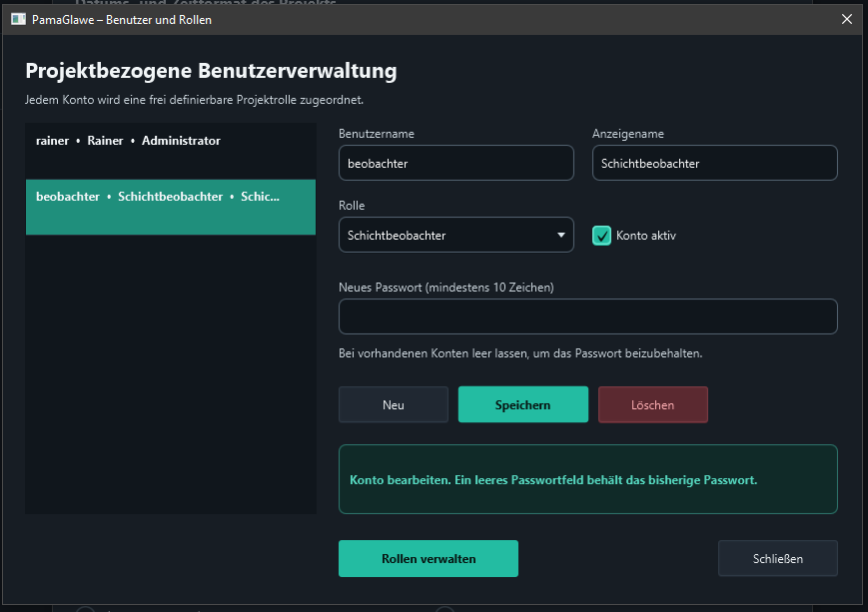The width and height of the screenshot is (868, 612).
Task: Click the Jedem Konto wird eine subtitle text
Action: pyautogui.click(x=195, y=100)
